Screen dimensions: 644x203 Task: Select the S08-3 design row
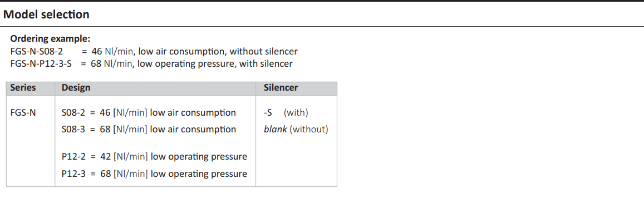(149, 130)
